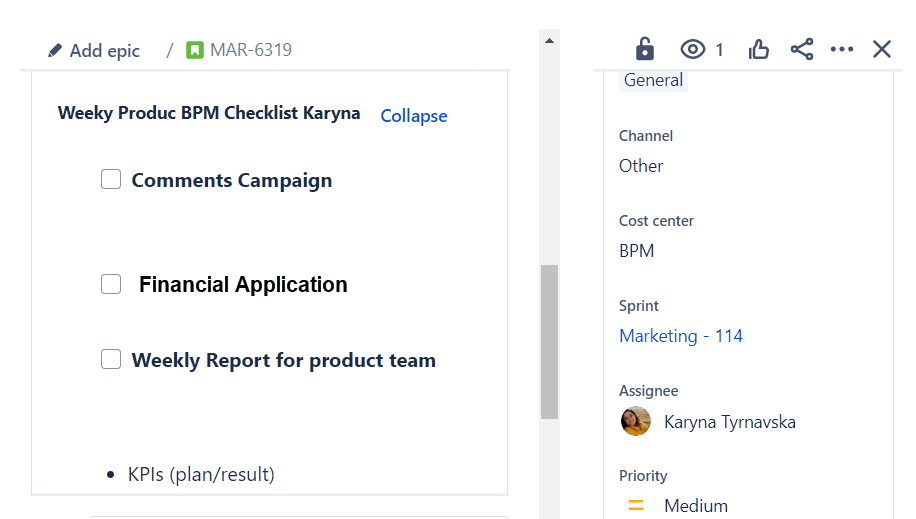Click the Channel field label
Viewport: 916px width, 519px height.
pos(646,136)
